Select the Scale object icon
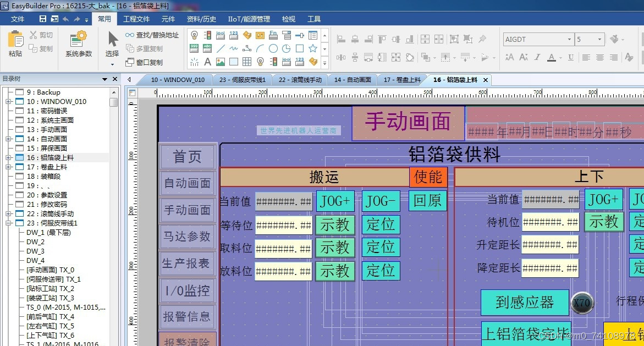The image size is (644, 346). pos(195,62)
